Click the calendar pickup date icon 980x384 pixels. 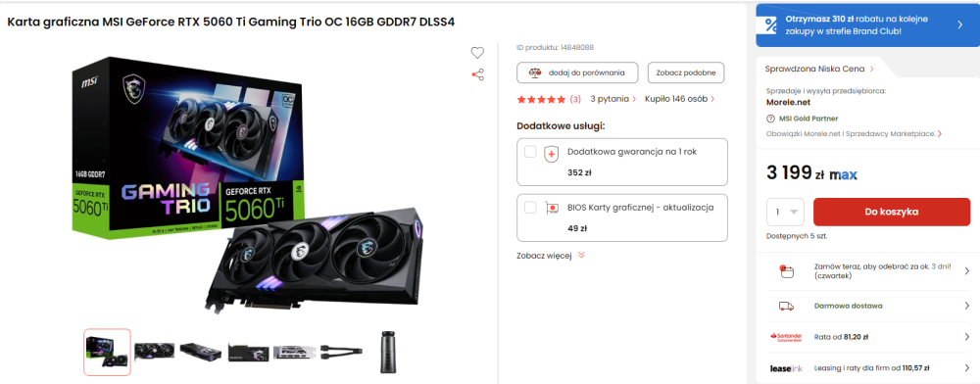click(786, 271)
